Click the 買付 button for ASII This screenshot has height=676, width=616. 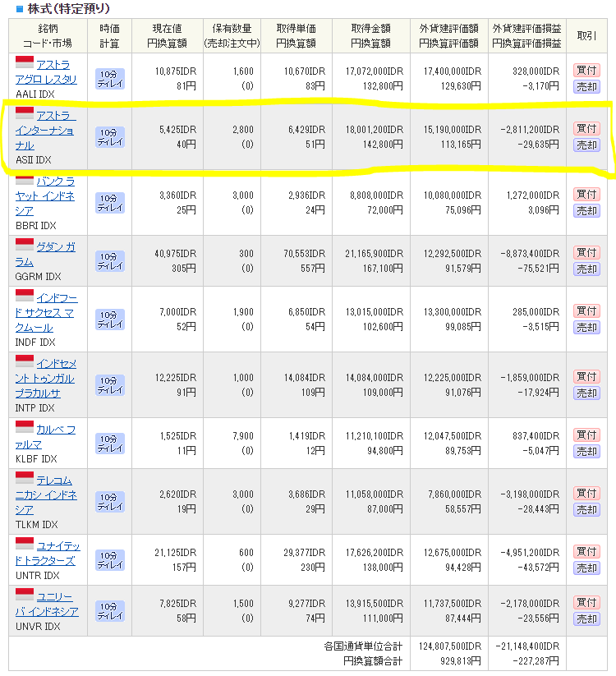(x=586, y=128)
